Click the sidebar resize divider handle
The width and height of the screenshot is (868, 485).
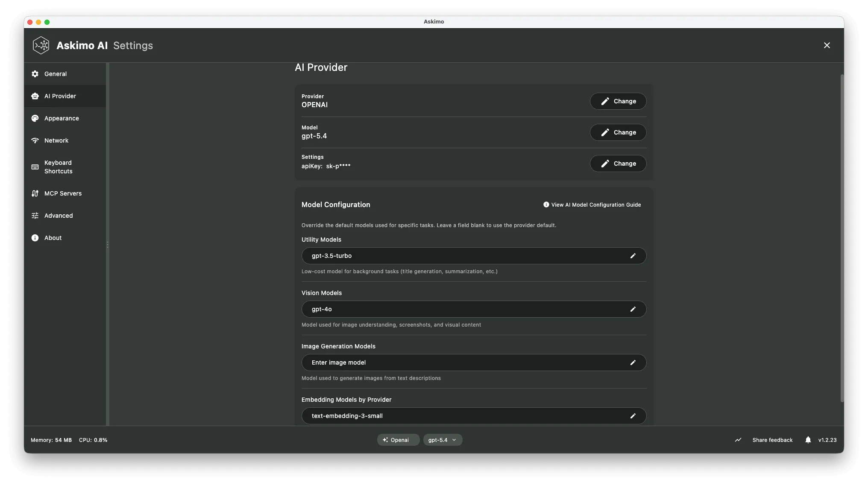coord(108,245)
